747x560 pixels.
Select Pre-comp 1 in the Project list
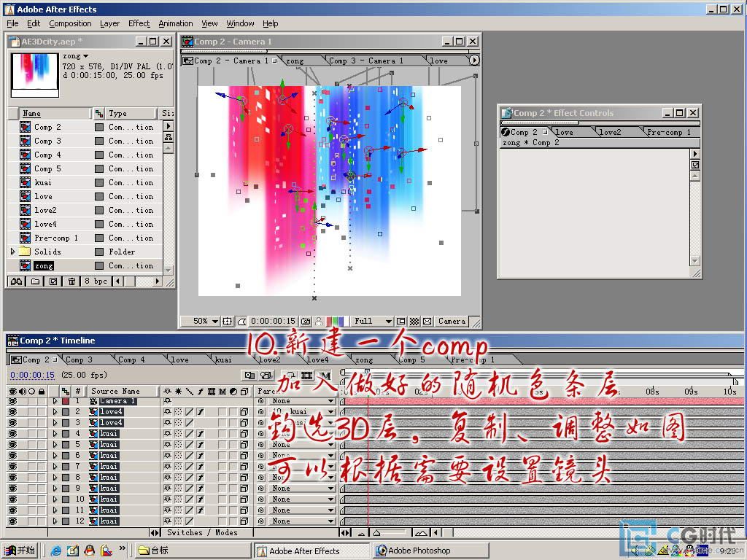click(55, 238)
